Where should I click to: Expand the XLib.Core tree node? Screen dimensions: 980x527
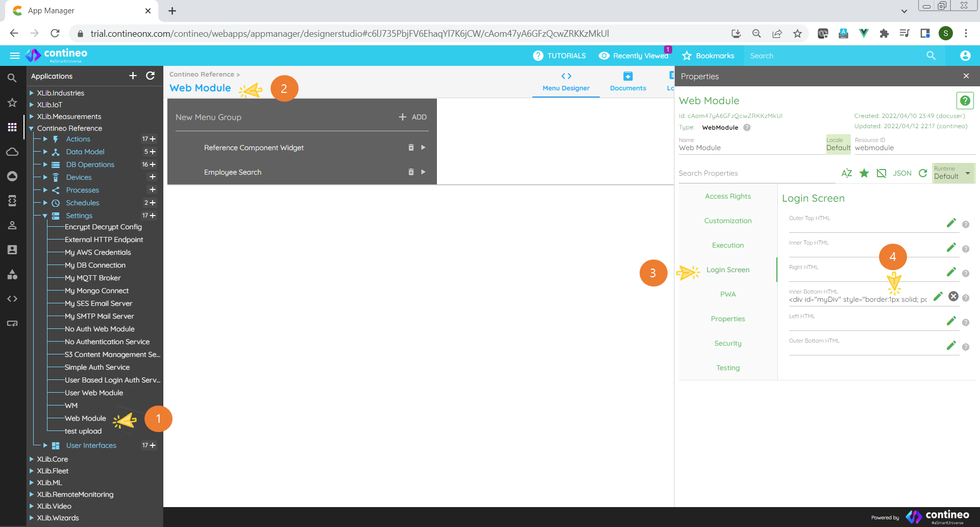[32, 459]
